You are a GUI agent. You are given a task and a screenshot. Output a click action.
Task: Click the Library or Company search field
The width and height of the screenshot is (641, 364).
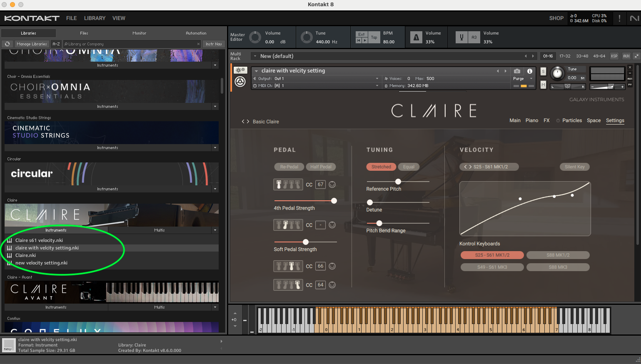[x=132, y=44]
